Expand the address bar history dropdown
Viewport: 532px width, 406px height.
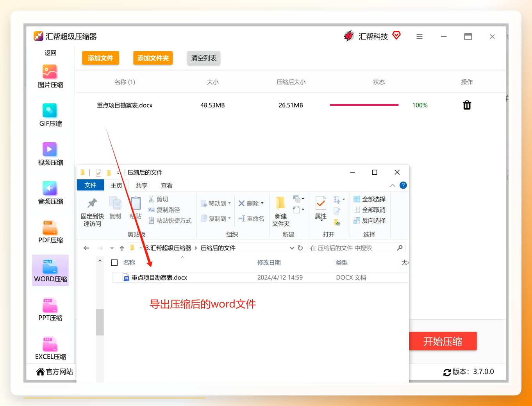point(292,248)
